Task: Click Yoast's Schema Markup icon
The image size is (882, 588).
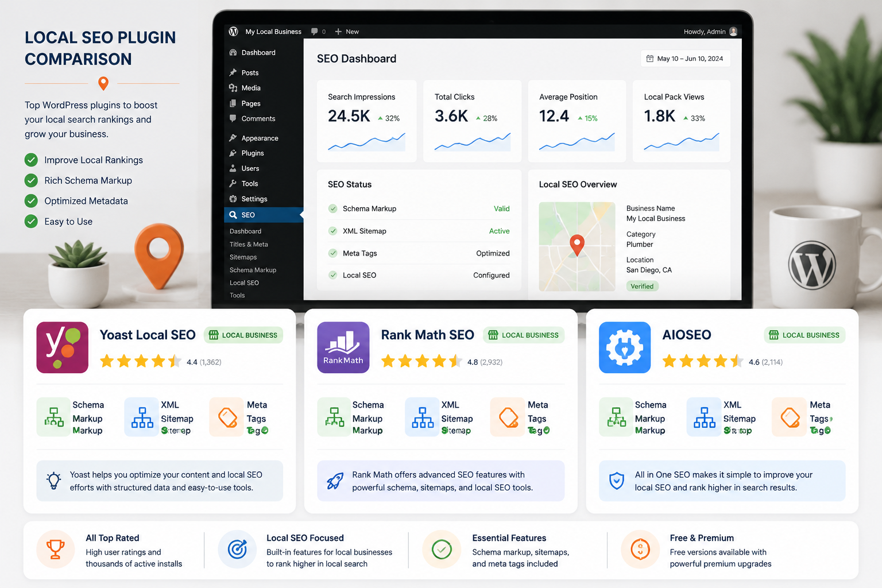Action: click(54, 417)
